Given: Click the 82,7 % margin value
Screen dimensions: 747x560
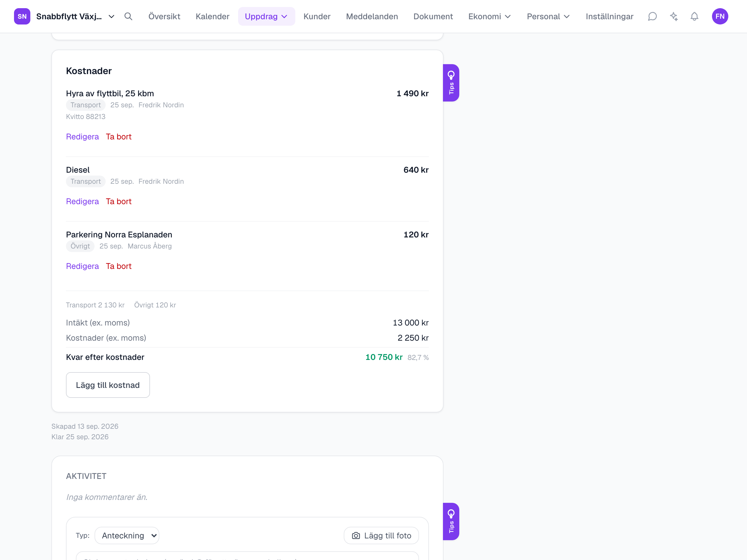Looking at the screenshot, I should pyautogui.click(x=418, y=358).
